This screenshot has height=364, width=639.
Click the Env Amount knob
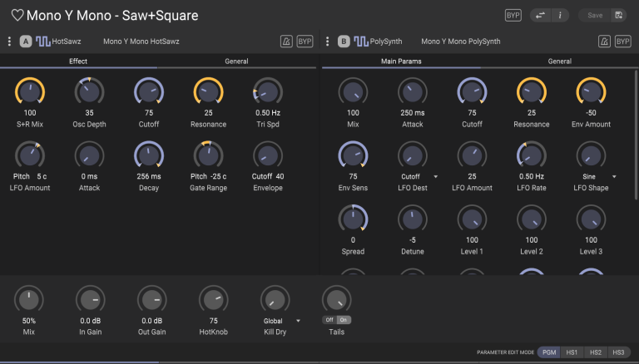(591, 91)
